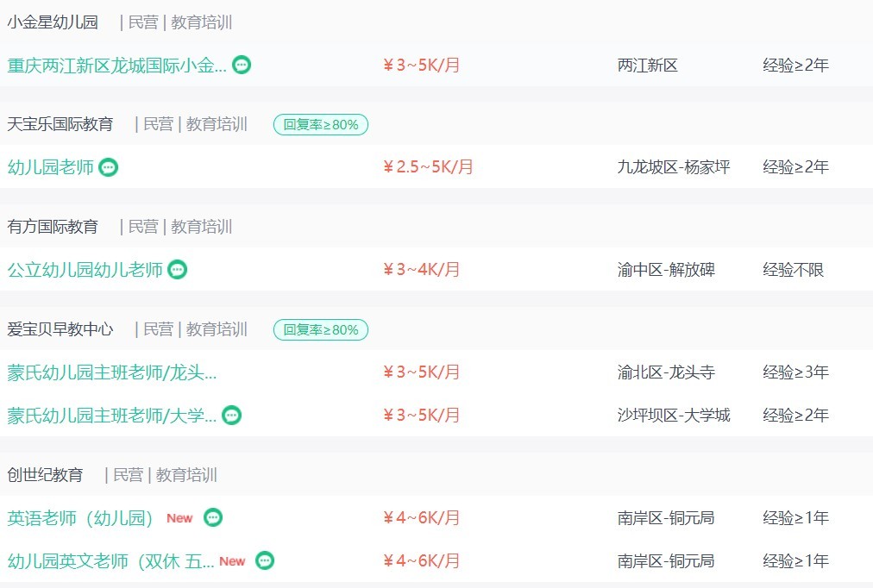
Task: Open 公立幼儿园幼儿老师 job posting
Action: 85,270
